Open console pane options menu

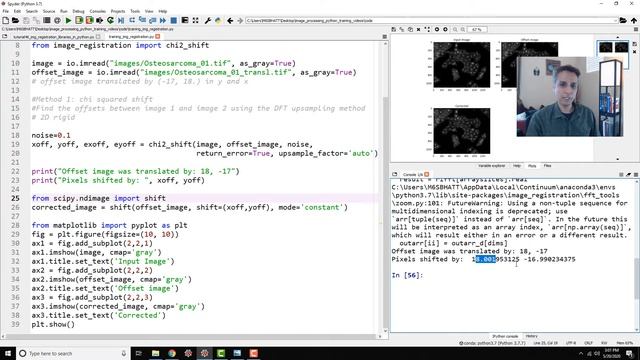[x=636, y=174]
